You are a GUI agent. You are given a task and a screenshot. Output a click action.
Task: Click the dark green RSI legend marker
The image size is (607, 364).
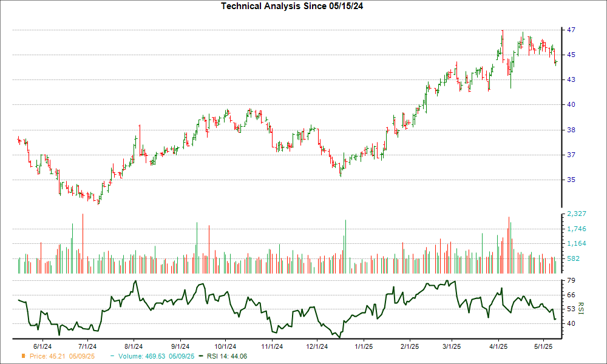tap(200, 356)
